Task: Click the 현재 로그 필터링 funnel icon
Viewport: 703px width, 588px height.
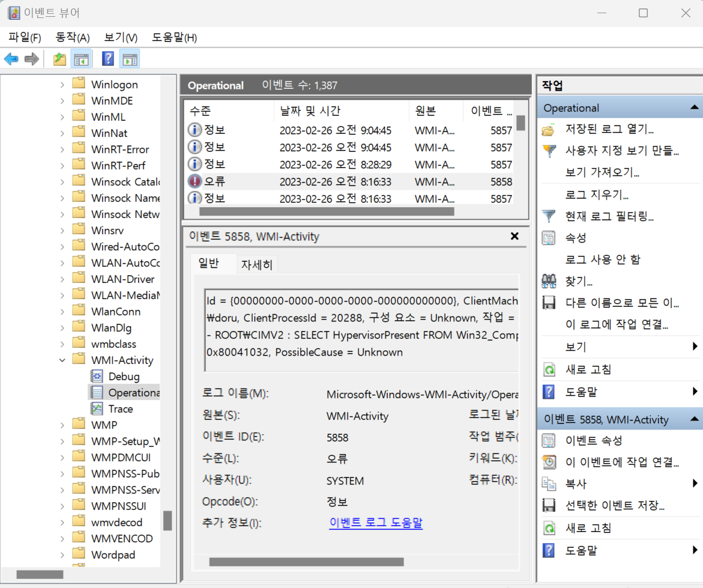Action: click(549, 216)
